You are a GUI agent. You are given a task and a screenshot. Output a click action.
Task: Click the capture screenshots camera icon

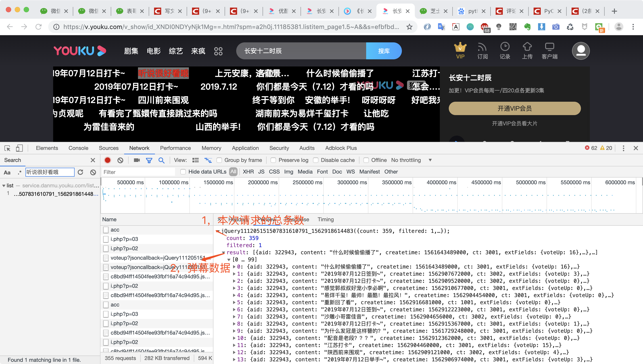[x=137, y=160]
